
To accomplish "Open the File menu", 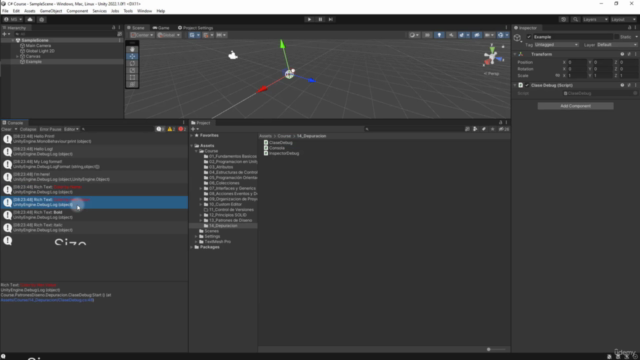I will [x=5, y=11].
